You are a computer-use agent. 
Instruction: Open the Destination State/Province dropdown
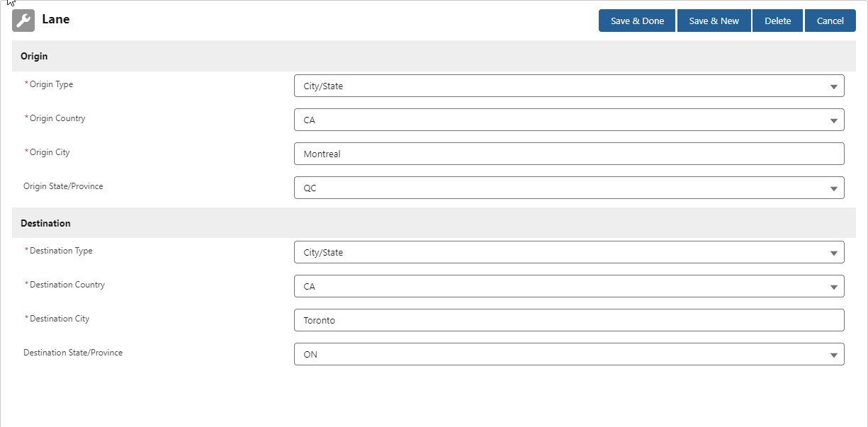pos(569,354)
